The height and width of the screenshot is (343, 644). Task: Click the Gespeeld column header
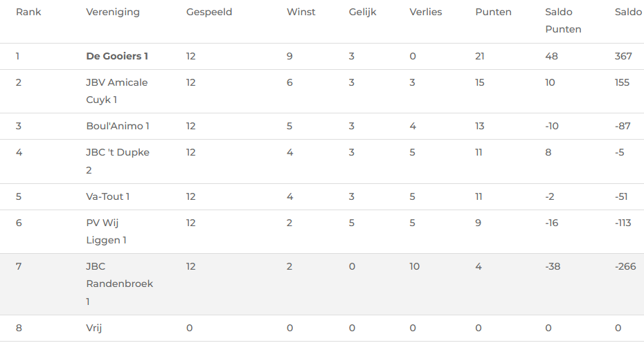209,12
